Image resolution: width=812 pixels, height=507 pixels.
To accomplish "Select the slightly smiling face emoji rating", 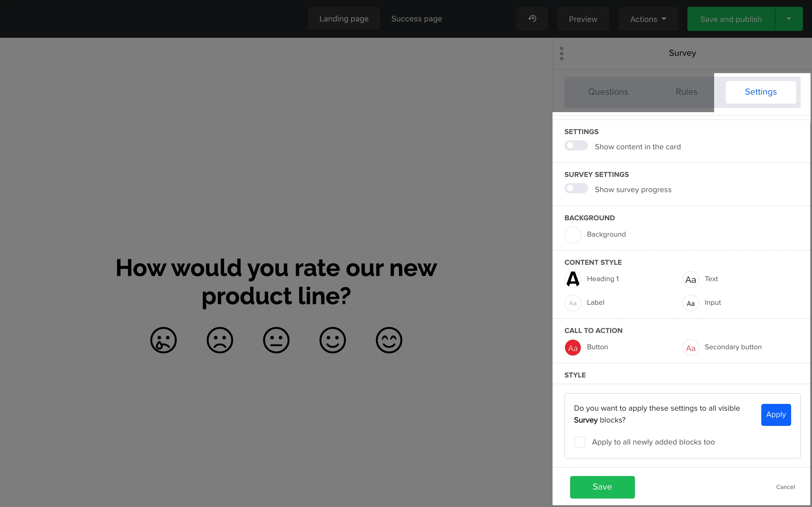I will tap(332, 340).
